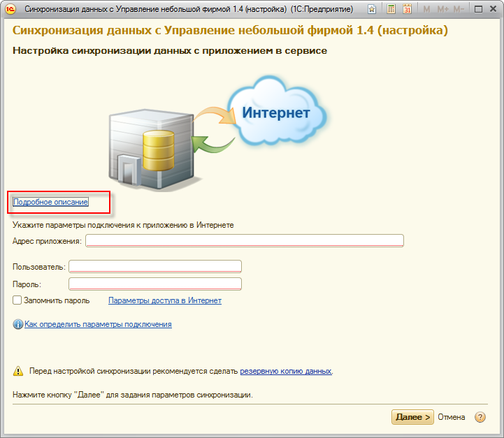Viewport: 504px width, 438px height.
Task: Focus the Адрес приложения input field
Action: [x=244, y=241]
